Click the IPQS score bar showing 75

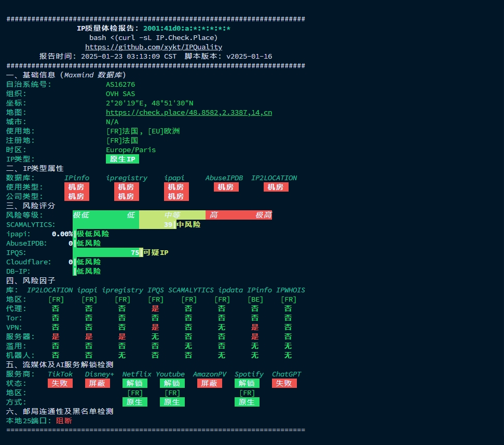click(107, 252)
